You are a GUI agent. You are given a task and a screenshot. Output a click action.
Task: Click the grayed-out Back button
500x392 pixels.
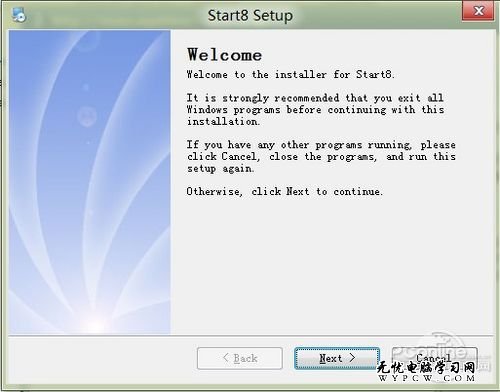[x=240, y=358]
